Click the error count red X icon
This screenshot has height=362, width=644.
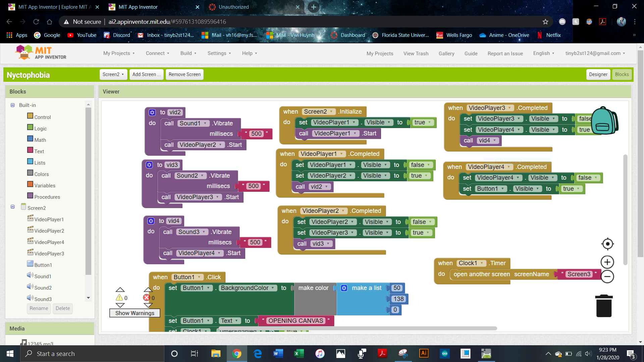click(x=147, y=298)
